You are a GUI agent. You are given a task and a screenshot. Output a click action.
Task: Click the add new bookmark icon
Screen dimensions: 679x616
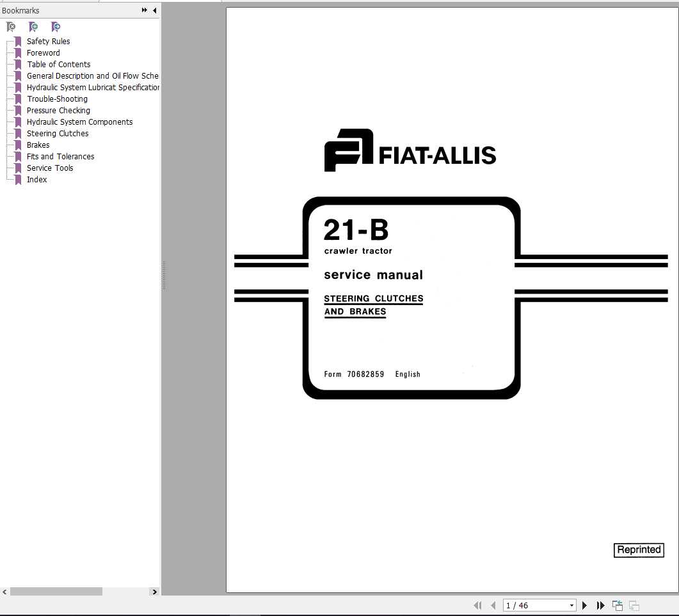33,27
